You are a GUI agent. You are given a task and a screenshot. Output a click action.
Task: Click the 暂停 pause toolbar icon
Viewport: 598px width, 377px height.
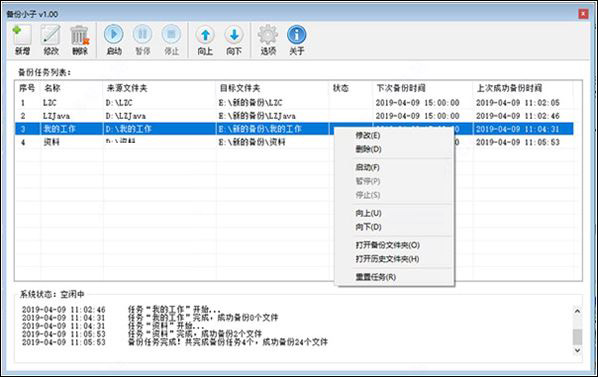point(143,40)
